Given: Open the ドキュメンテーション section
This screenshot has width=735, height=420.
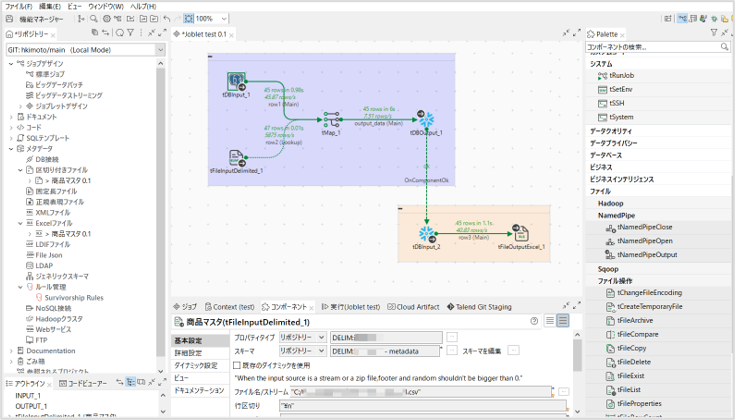Looking at the screenshot, I should pyautogui.click(x=197, y=390).
